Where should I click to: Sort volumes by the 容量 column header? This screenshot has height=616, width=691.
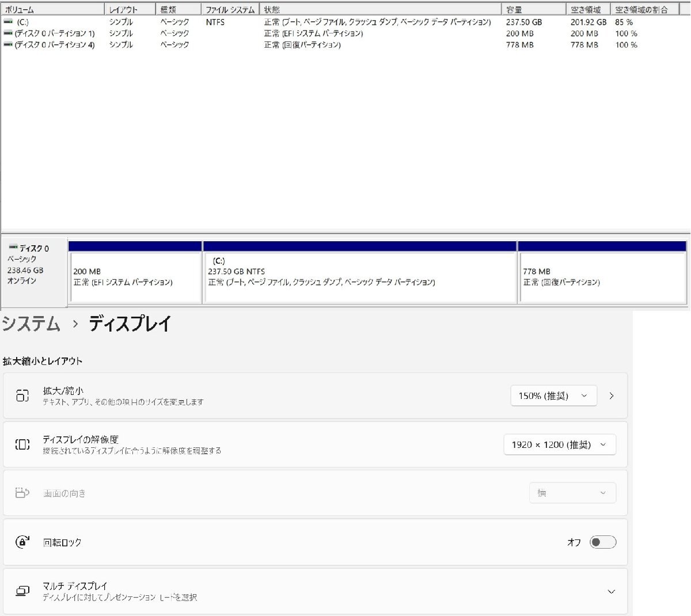pos(527,9)
